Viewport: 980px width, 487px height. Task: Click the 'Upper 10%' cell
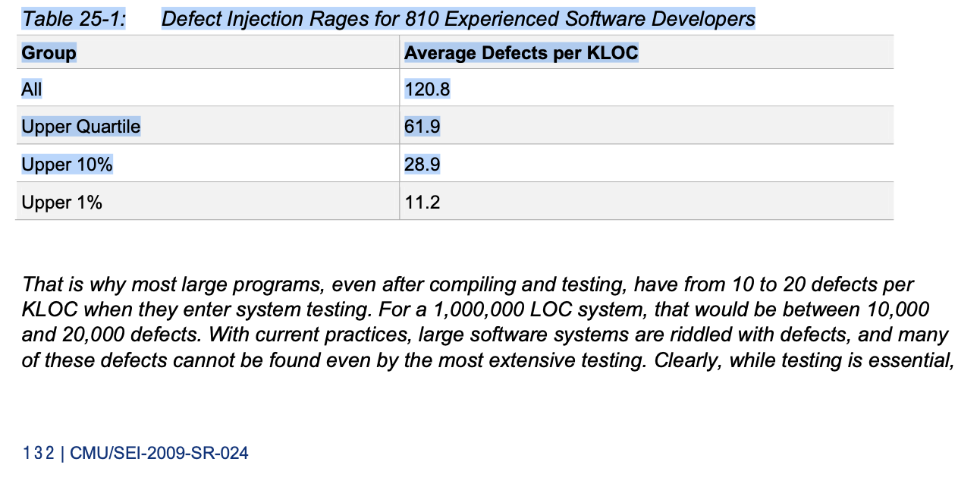68,165
